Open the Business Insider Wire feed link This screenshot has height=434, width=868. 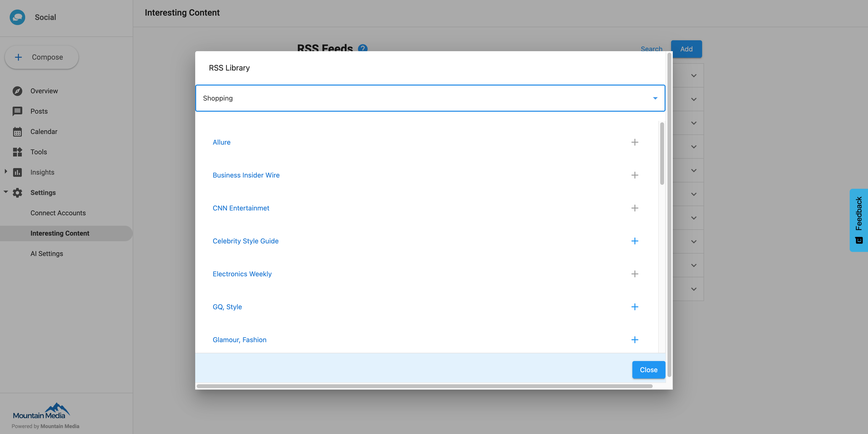pyautogui.click(x=246, y=175)
